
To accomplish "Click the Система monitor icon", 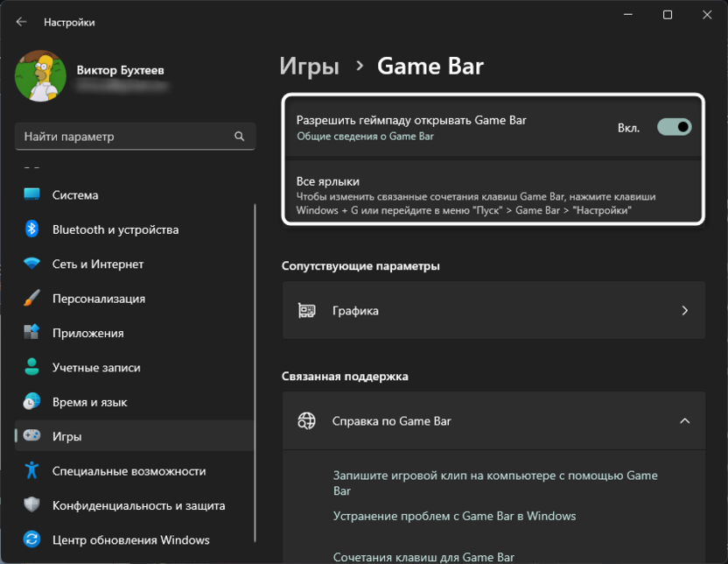I will 32,194.
